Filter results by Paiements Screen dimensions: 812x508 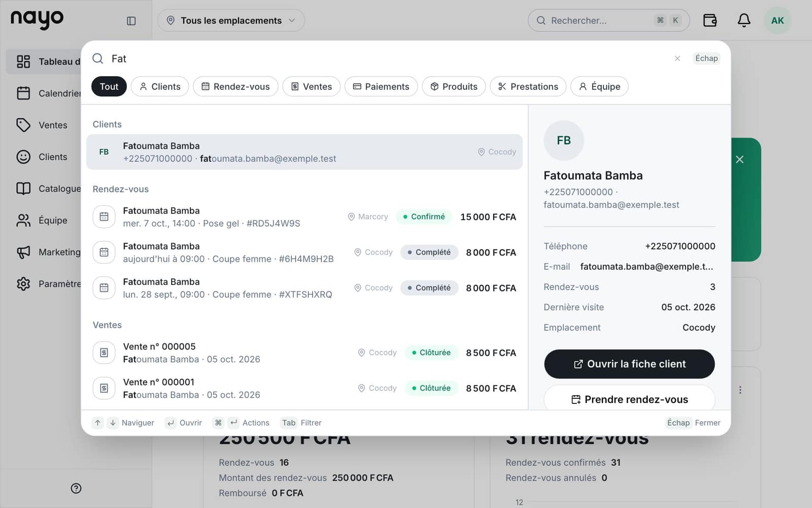tap(381, 86)
